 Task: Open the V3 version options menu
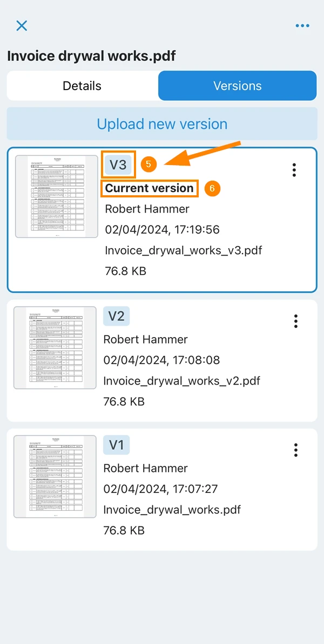294,169
